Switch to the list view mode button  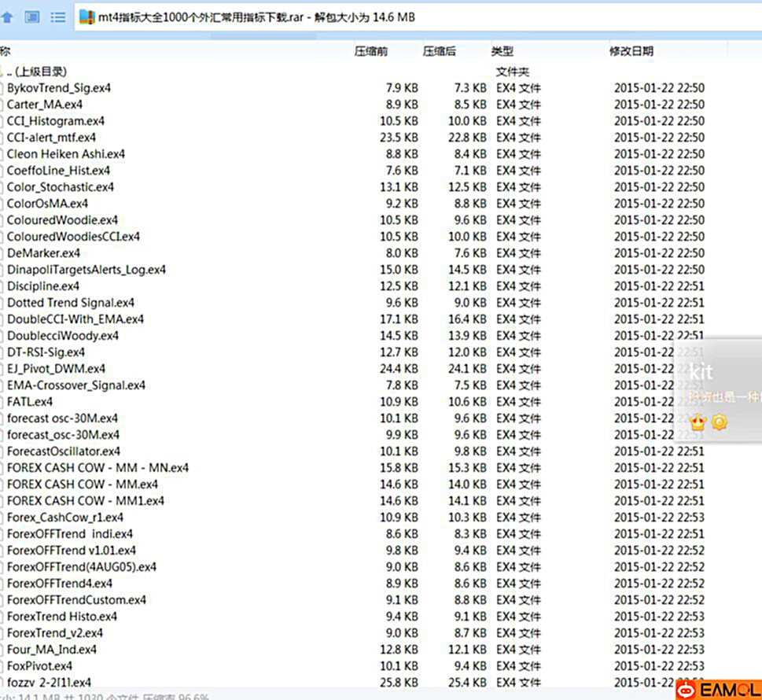58,17
